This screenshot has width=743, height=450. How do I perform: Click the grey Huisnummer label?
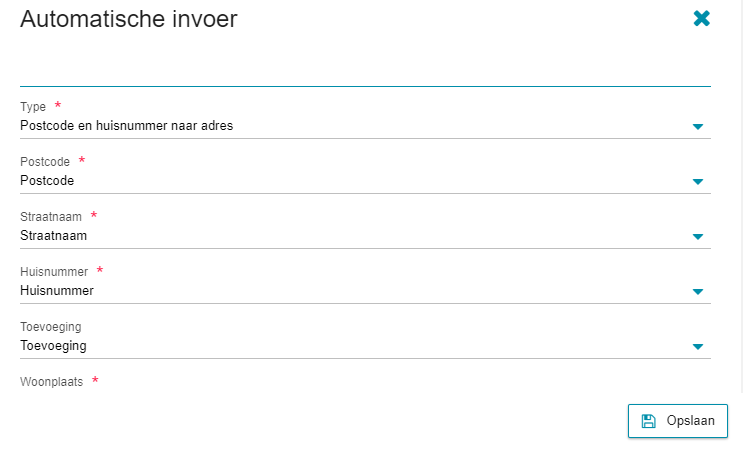(54, 272)
